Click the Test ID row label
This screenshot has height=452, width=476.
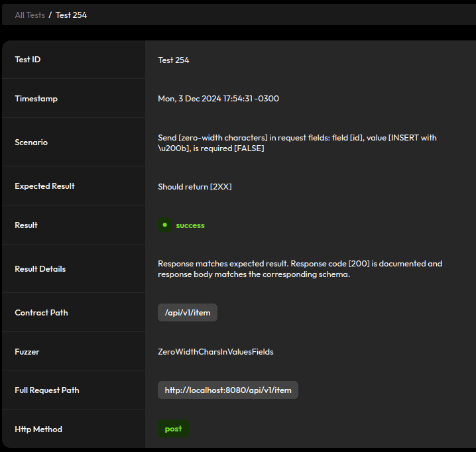28,60
